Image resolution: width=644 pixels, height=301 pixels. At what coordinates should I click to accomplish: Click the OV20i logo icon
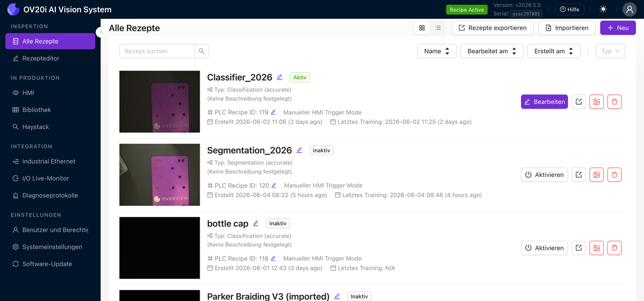(x=13, y=9)
